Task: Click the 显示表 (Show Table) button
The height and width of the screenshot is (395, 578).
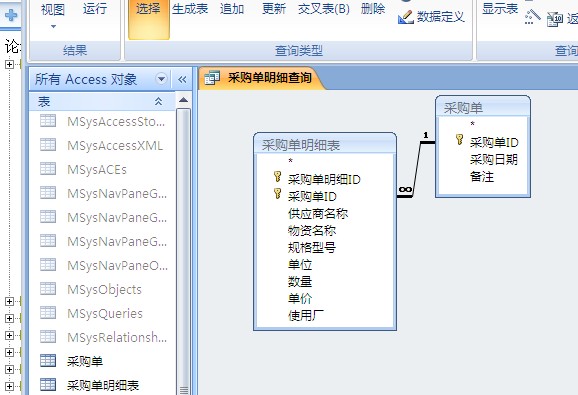Action: [500, 9]
